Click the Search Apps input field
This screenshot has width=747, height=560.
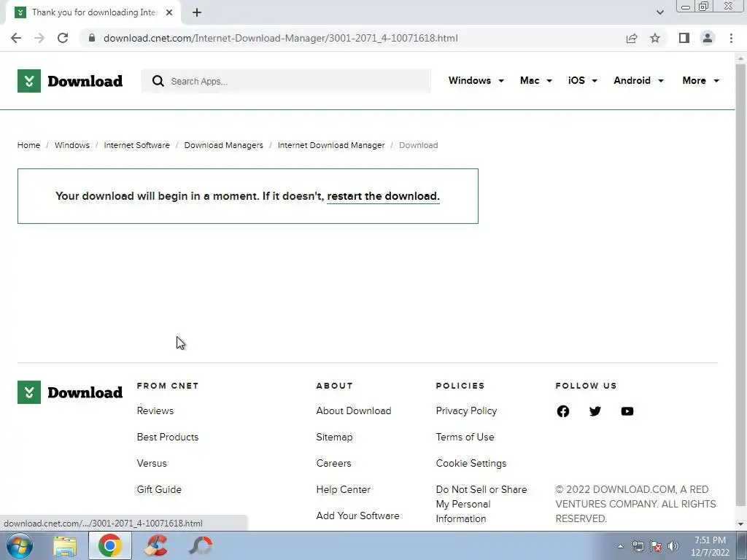point(286,81)
